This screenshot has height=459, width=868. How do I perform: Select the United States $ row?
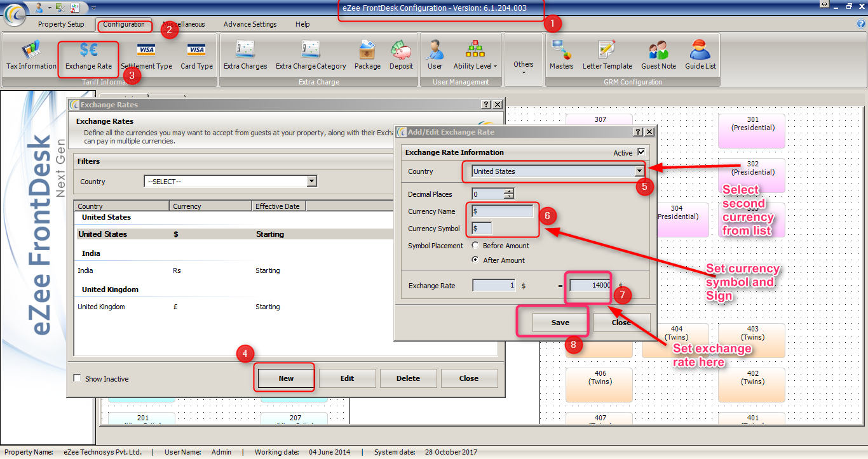coord(233,234)
